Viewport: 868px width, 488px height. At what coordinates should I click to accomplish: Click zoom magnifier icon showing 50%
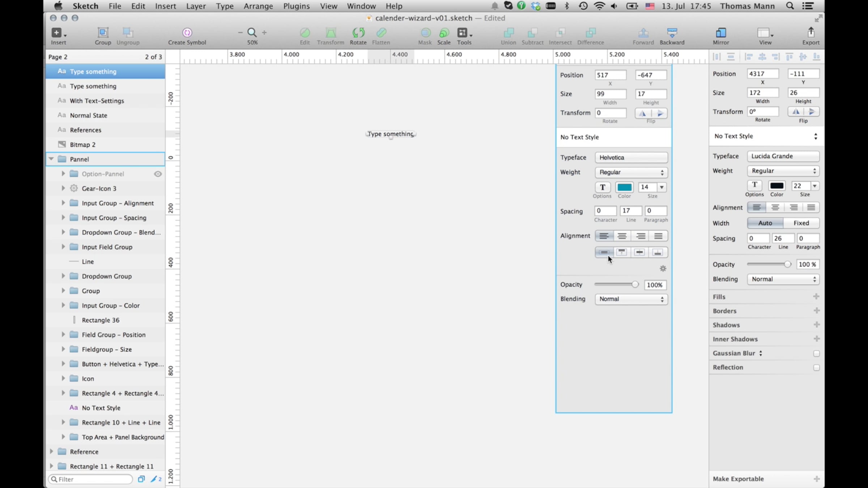[252, 33]
